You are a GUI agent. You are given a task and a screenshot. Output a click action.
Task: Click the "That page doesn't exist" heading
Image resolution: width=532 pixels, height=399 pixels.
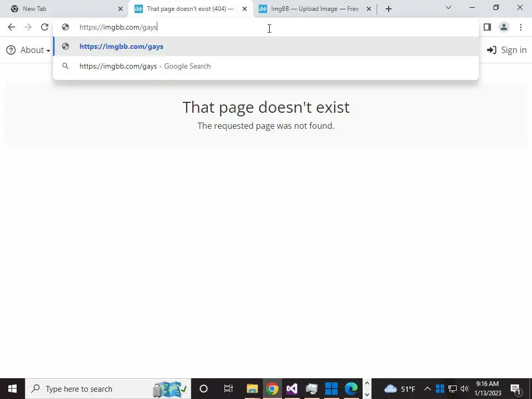point(266,107)
